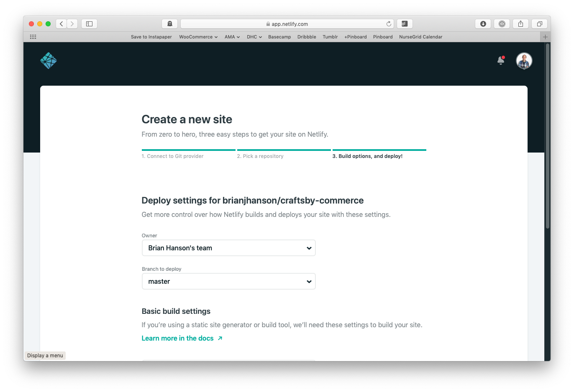The image size is (574, 392).
Task: Minimize the Safari window
Action: coord(40,24)
